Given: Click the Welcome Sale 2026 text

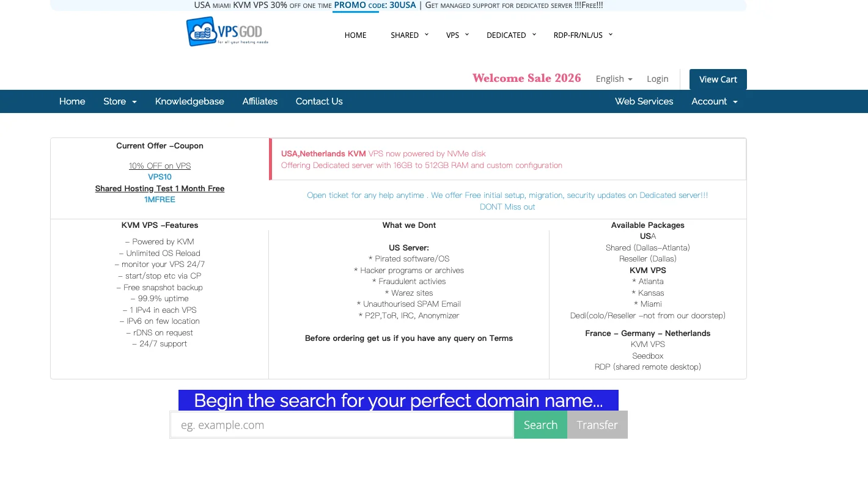Looking at the screenshot, I should click(x=526, y=78).
